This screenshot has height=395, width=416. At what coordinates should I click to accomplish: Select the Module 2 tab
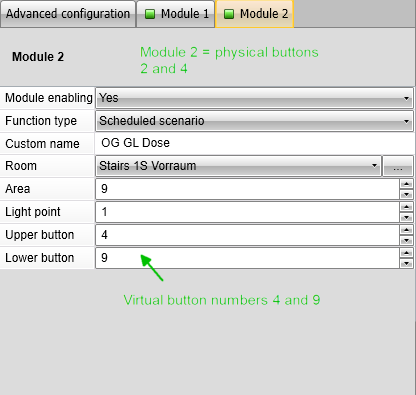click(x=255, y=14)
